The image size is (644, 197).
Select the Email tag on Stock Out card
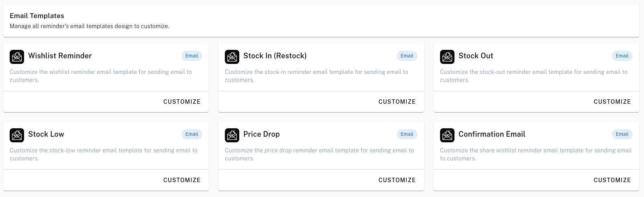622,56
